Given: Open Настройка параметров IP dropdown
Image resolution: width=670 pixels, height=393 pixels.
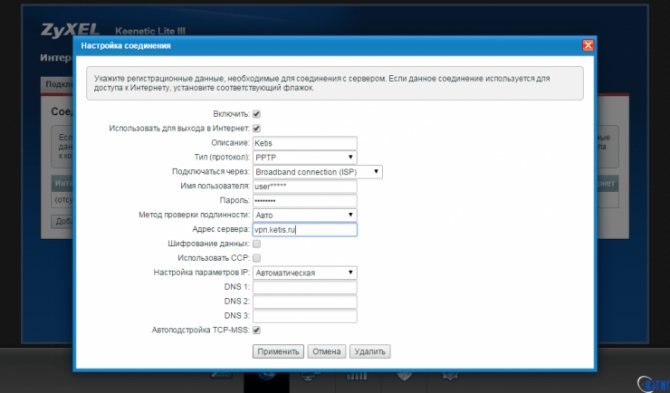Looking at the screenshot, I should (305, 273).
